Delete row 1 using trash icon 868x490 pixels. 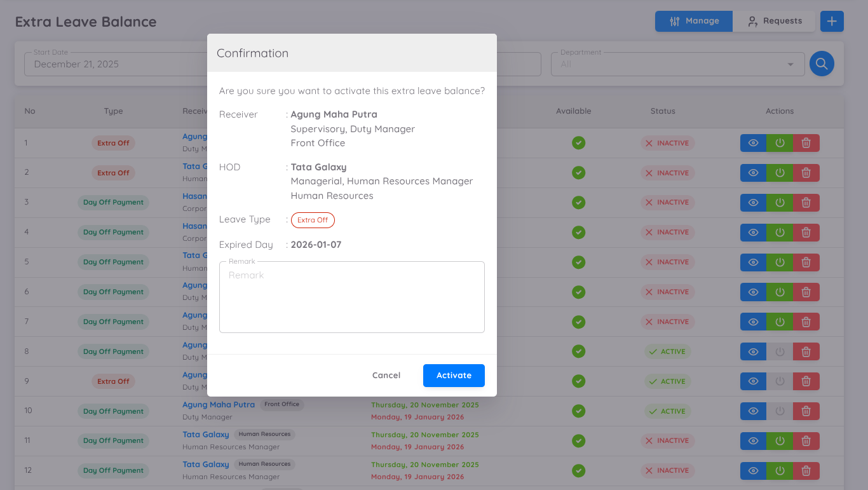pos(806,143)
